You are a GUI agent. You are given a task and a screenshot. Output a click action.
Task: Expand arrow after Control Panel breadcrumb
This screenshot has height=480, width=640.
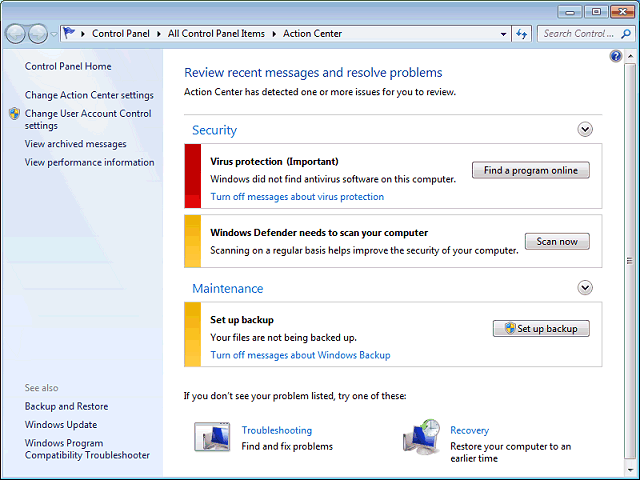(x=159, y=34)
